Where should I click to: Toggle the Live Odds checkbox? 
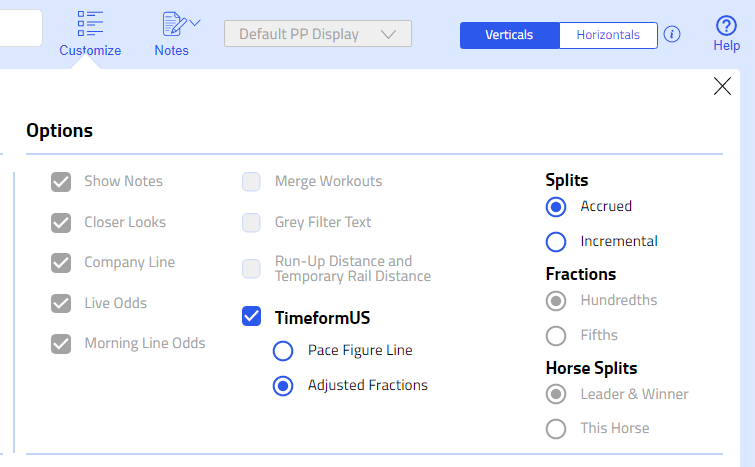(61, 303)
